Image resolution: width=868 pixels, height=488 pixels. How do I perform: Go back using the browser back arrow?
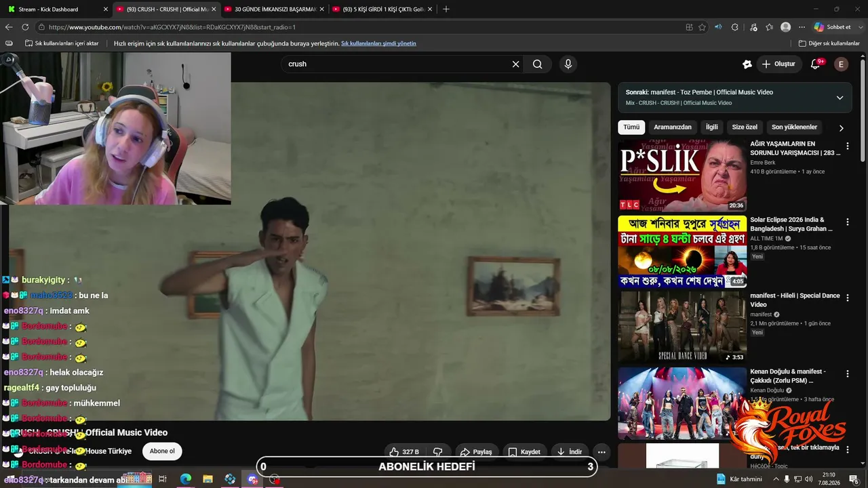[x=9, y=27]
